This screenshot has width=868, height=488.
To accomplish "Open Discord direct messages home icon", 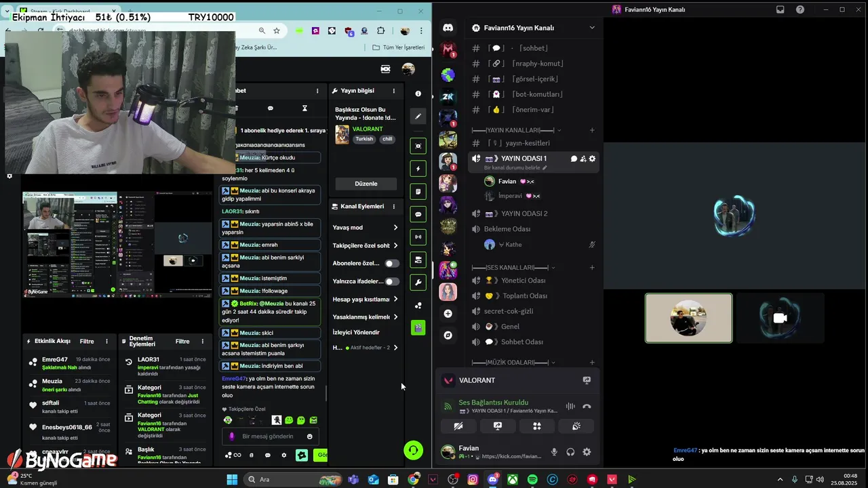I will pos(448,28).
